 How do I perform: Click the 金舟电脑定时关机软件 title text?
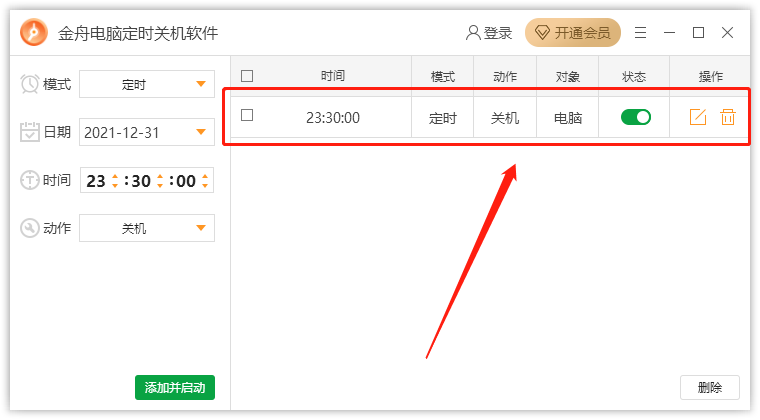138,33
